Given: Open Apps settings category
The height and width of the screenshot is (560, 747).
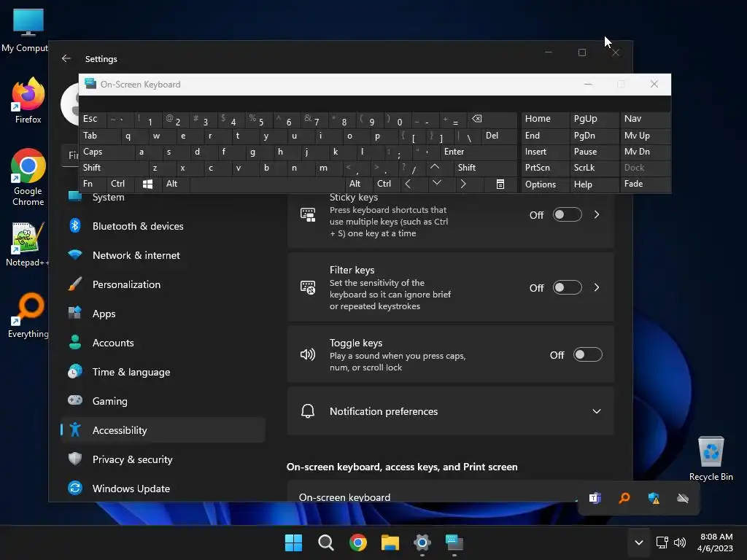Looking at the screenshot, I should [163, 314].
